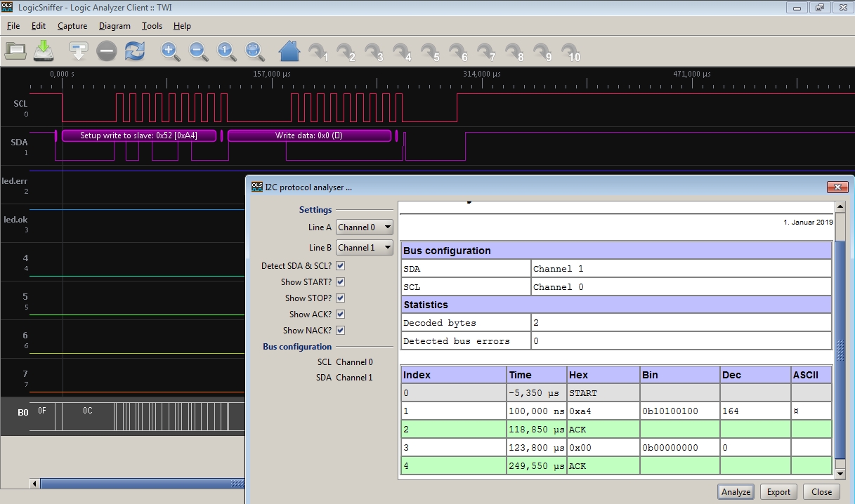Open the Capture menu
The width and height of the screenshot is (855, 504).
[72, 26]
